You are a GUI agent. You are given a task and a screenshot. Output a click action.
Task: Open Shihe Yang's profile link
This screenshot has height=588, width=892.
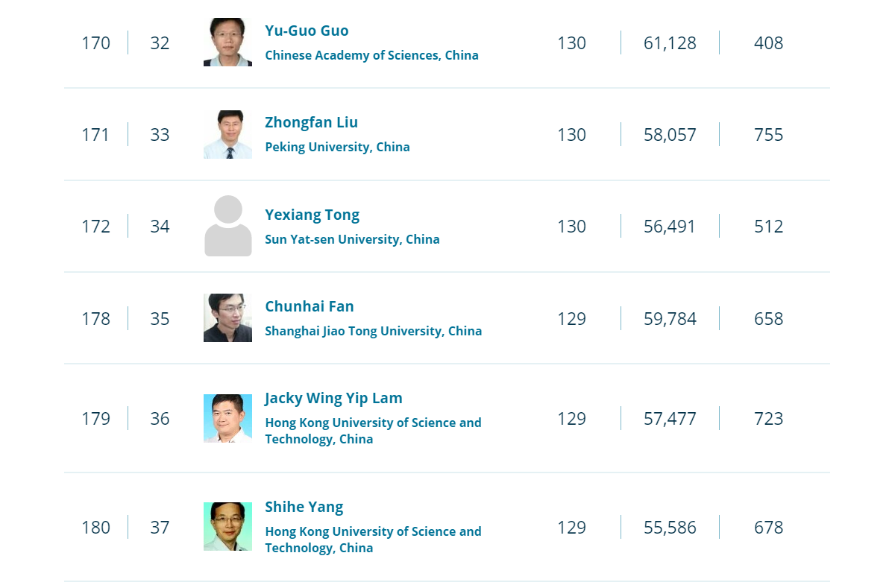(304, 507)
